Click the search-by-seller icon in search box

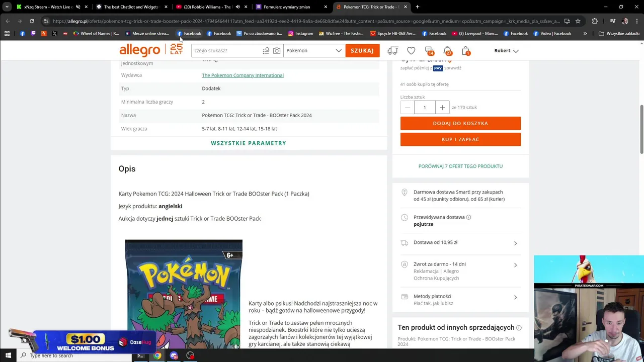click(x=266, y=50)
